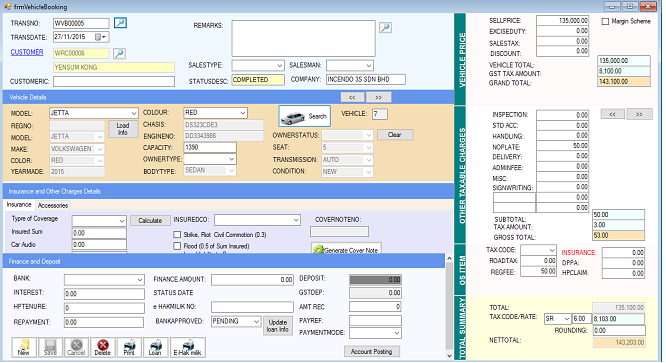
Task: Click the magnifier icon next to REMARKS box
Action: [385, 28]
